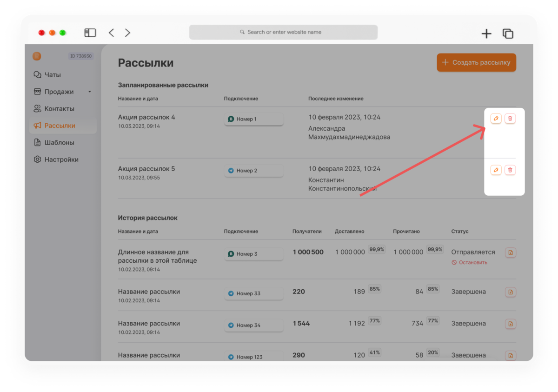
Task: Click the Номер 3 connection badge
Action: 254,254
